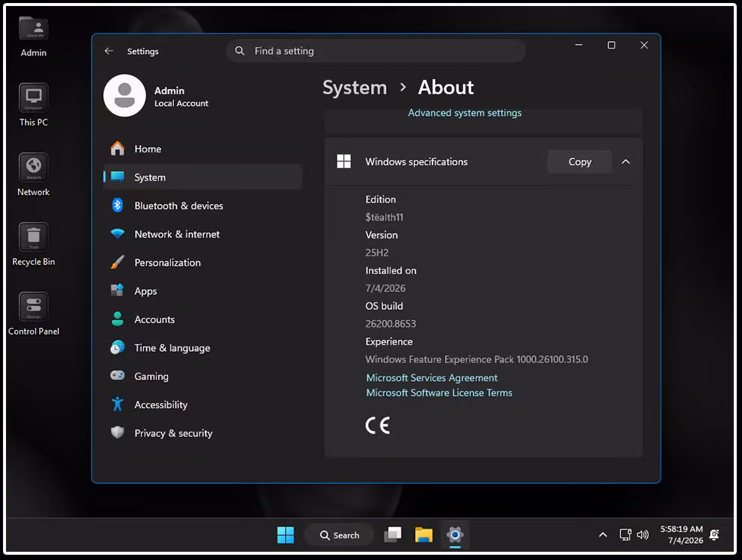Click the Admin user avatar picture

(x=125, y=95)
